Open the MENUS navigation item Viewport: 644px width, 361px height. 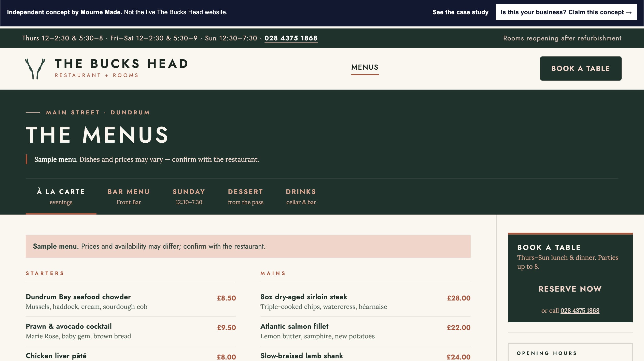click(365, 67)
